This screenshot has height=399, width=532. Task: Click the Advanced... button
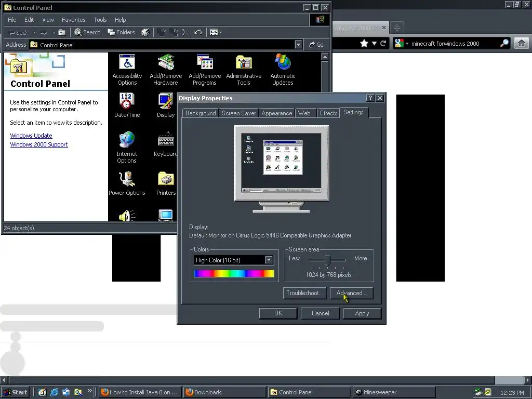(352, 293)
